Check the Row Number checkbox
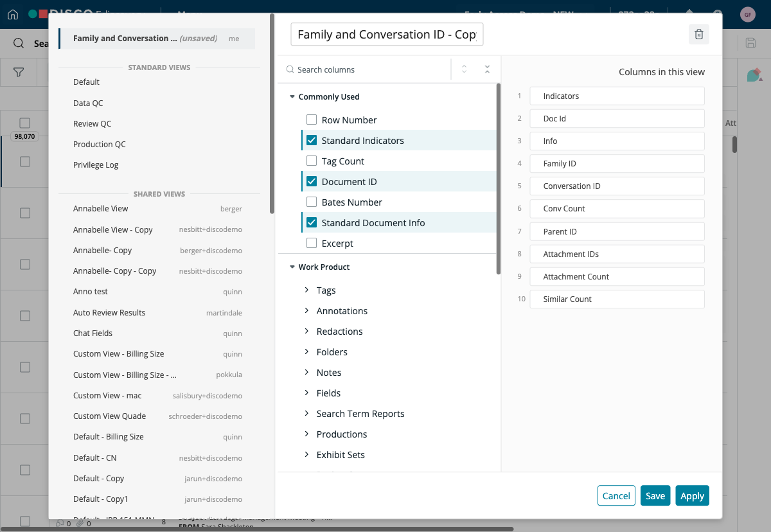Image resolution: width=771 pixels, height=532 pixels. (312, 120)
